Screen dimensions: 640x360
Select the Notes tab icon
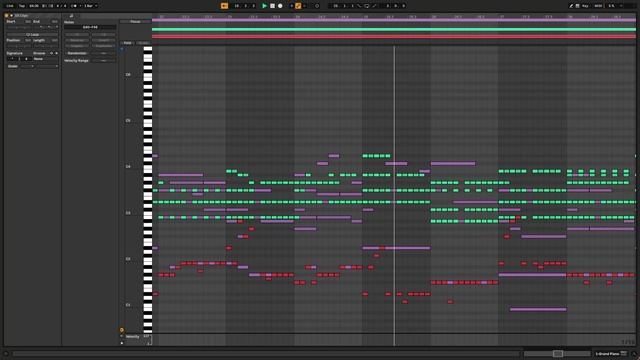point(71,16)
